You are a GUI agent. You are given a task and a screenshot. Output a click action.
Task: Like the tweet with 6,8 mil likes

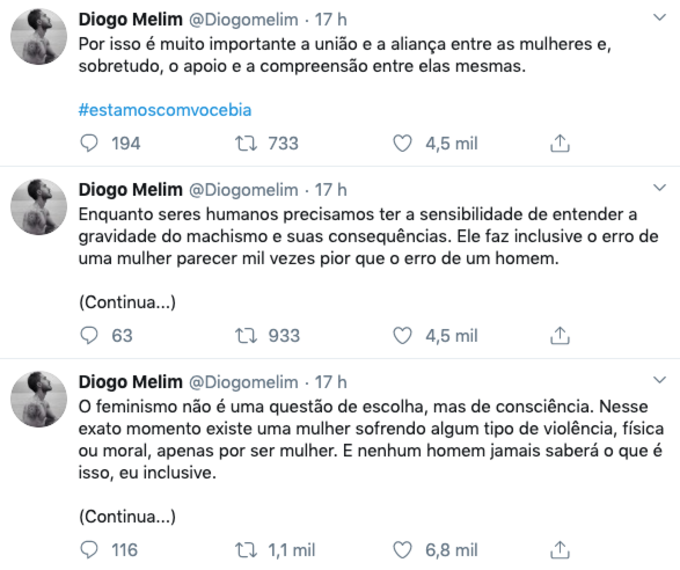pos(402,549)
